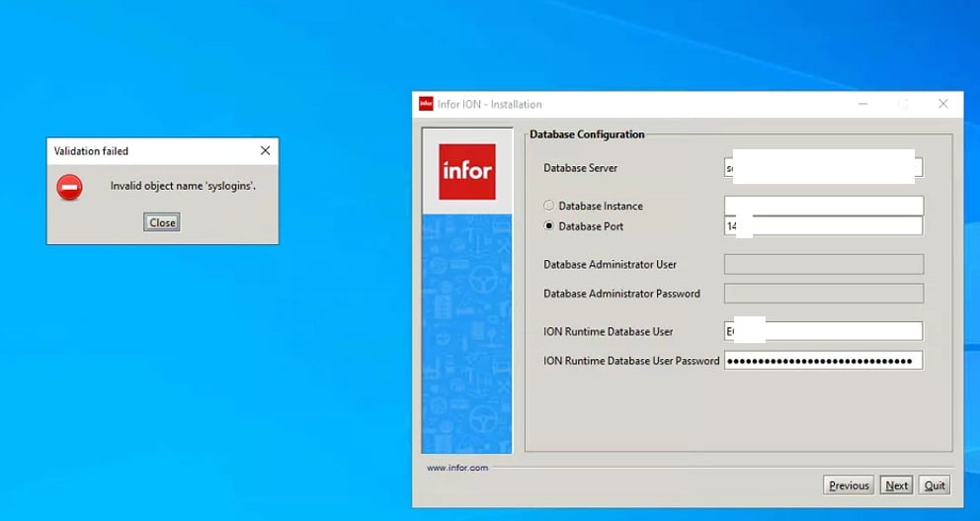Image resolution: width=980 pixels, height=521 pixels.
Task: Minimize the Infor ION Installation window
Action: click(x=863, y=104)
